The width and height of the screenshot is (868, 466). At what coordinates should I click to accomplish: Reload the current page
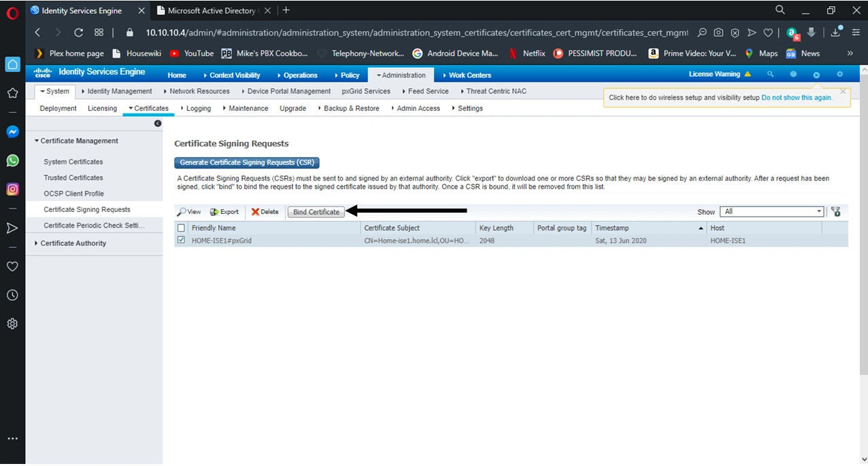click(78, 33)
